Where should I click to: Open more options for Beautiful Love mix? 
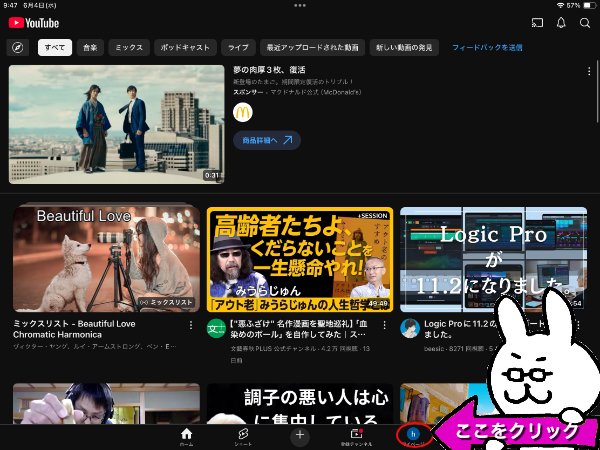[x=191, y=325]
